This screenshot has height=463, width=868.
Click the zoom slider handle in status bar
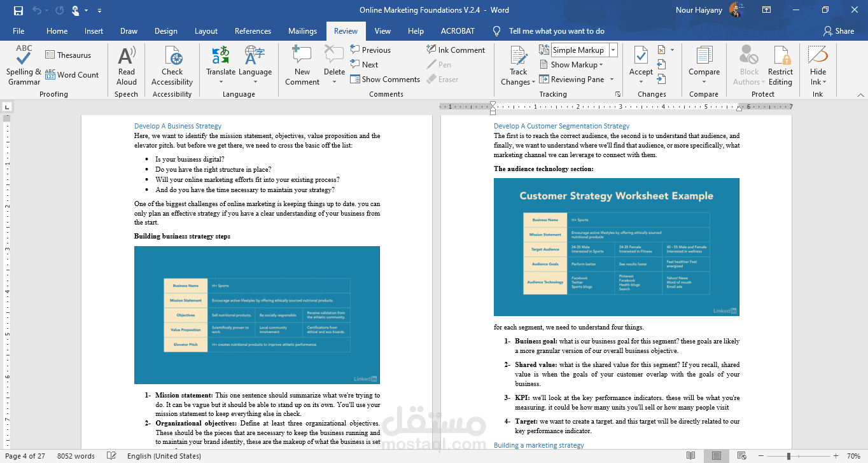(788, 456)
